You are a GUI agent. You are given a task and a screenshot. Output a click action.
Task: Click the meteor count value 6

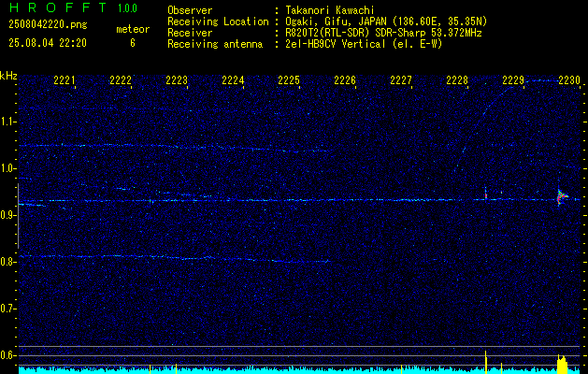[x=133, y=43]
